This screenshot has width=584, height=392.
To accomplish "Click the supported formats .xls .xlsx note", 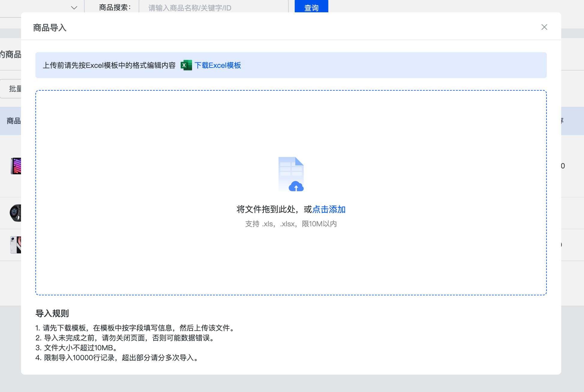I will click(x=291, y=224).
